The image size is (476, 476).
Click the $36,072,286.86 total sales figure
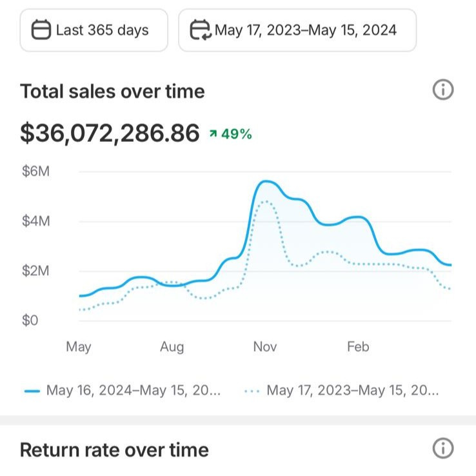(x=110, y=134)
